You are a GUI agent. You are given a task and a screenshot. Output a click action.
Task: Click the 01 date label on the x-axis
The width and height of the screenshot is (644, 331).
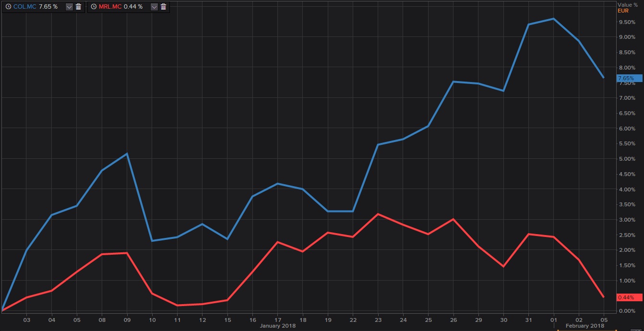[x=554, y=319]
